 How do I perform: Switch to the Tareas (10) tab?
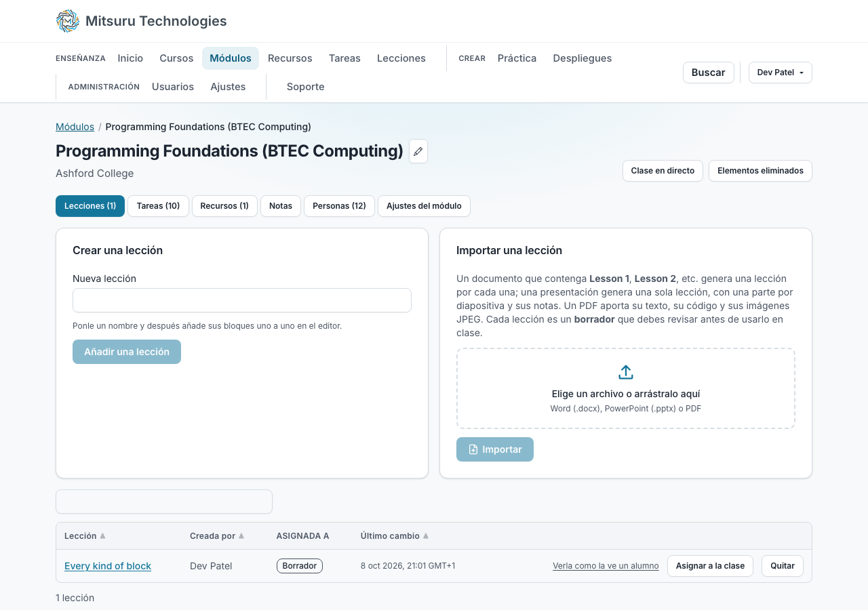click(x=158, y=206)
